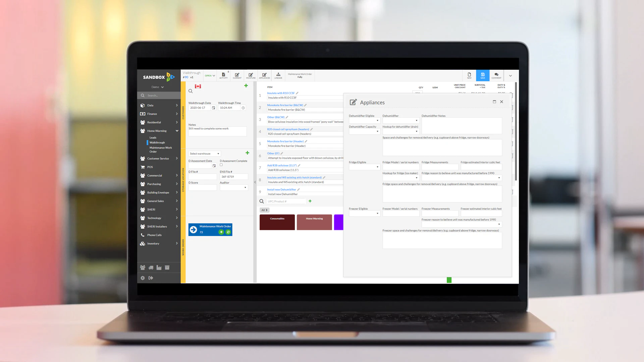This screenshot has width=644, height=362.
Task: Click the Dehumidifier Notes text area
Action: (x=462, y=126)
